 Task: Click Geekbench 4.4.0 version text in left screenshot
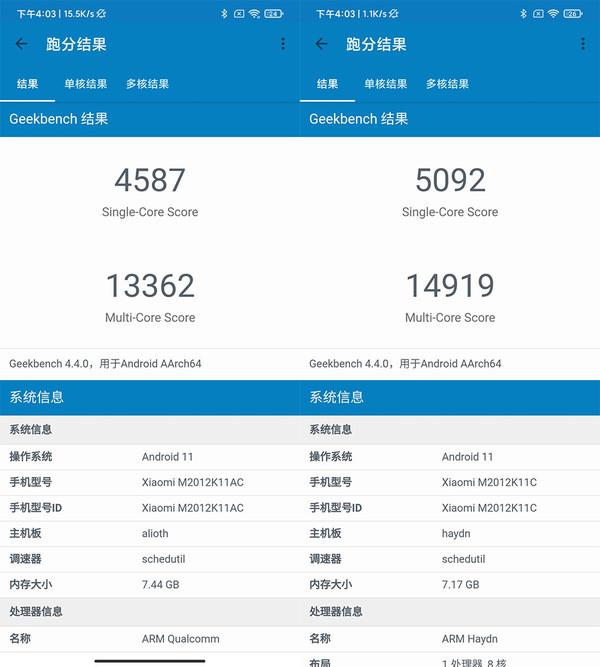tap(105, 364)
